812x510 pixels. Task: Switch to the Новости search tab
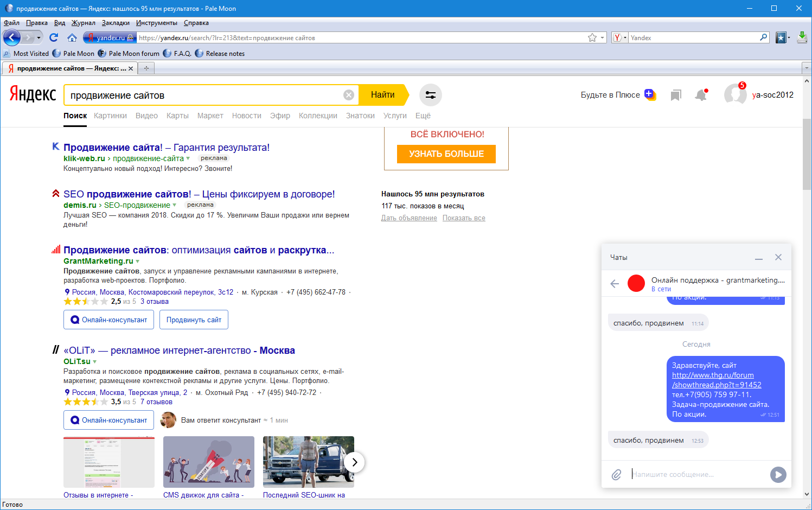pyautogui.click(x=247, y=116)
